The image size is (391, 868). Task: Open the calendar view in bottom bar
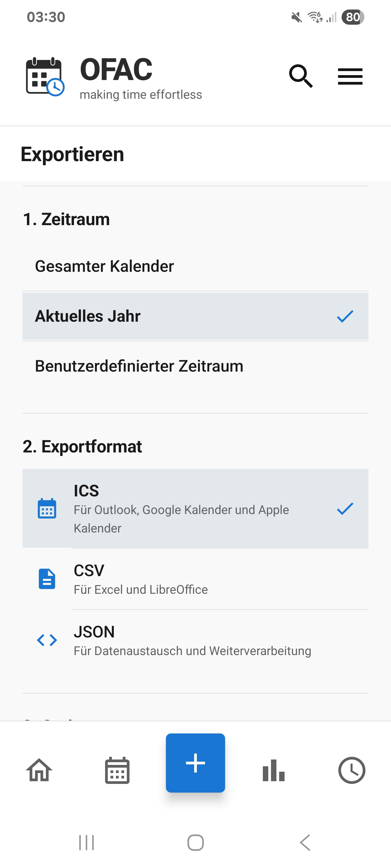coord(117,770)
